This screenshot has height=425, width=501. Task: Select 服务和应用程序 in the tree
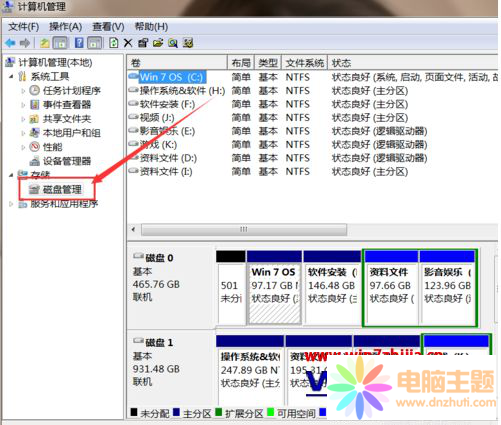pos(64,204)
